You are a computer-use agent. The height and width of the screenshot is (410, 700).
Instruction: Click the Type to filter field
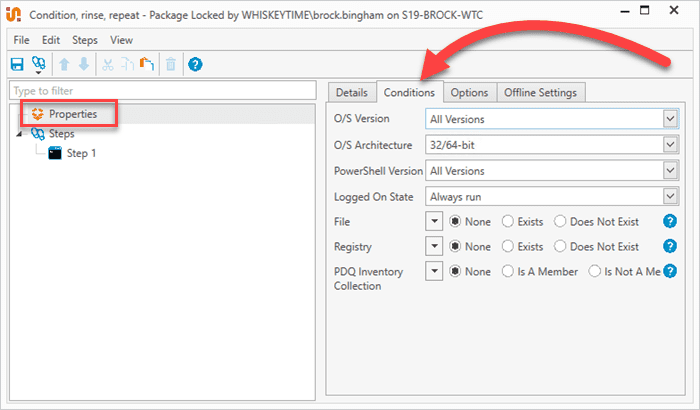162,91
